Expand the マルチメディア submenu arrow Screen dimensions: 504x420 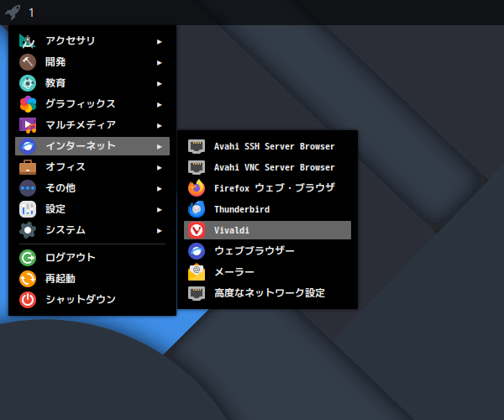click(159, 126)
